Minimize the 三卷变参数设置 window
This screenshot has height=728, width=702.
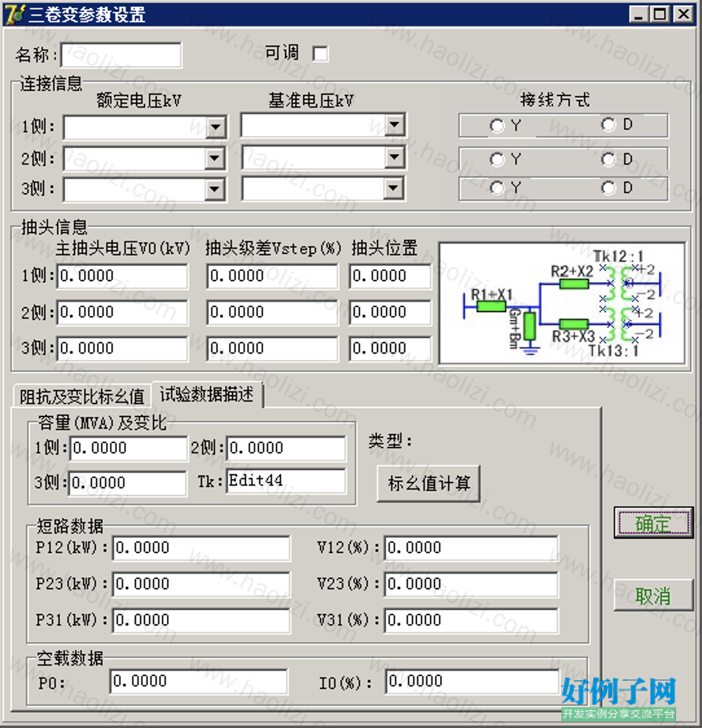pyautogui.click(x=639, y=14)
